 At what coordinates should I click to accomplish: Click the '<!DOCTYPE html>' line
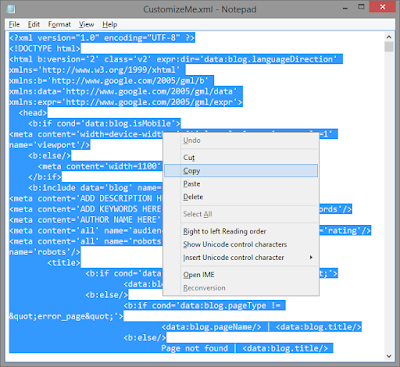pyautogui.click(x=45, y=49)
